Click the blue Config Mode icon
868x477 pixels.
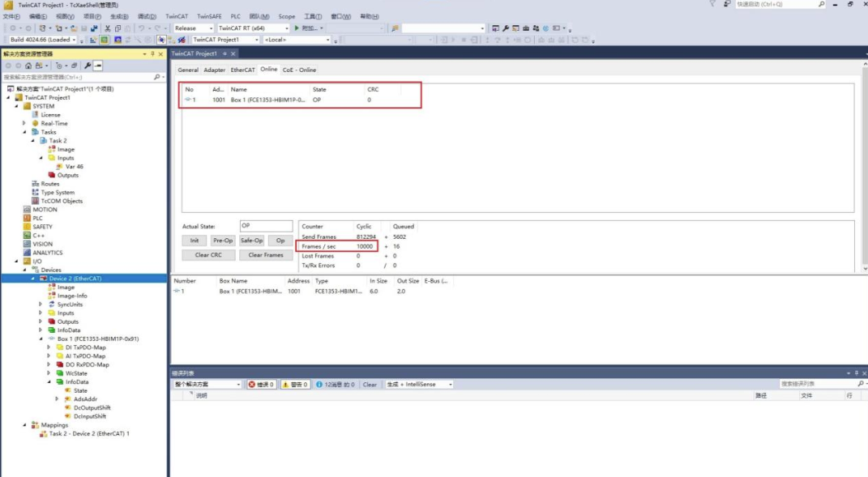(118, 40)
